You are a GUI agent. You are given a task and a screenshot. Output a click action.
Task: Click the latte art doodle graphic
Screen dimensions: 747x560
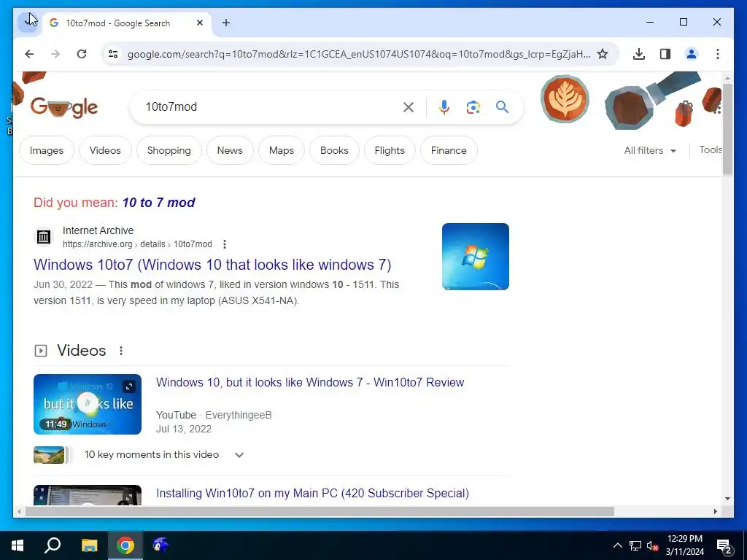click(565, 99)
